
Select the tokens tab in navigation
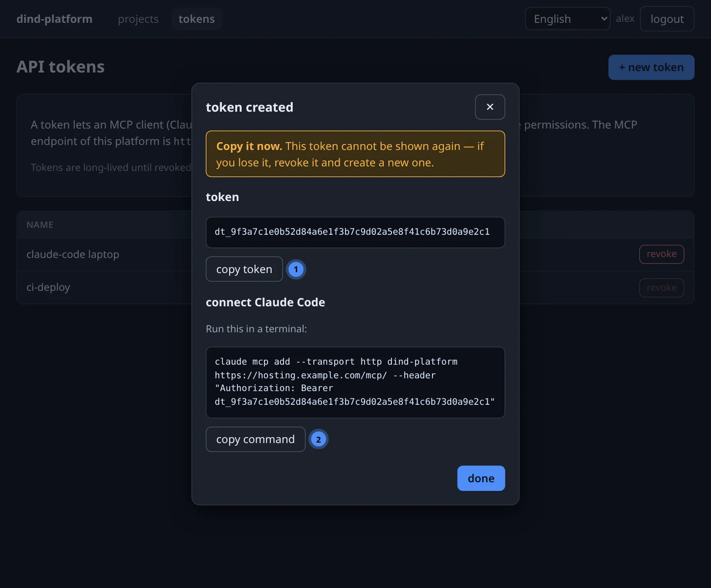click(196, 19)
